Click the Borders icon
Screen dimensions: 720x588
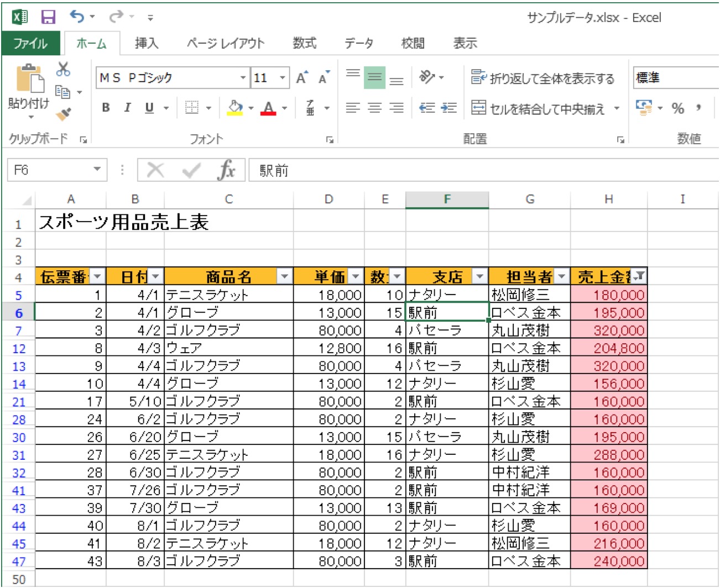(x=192, y=108)
